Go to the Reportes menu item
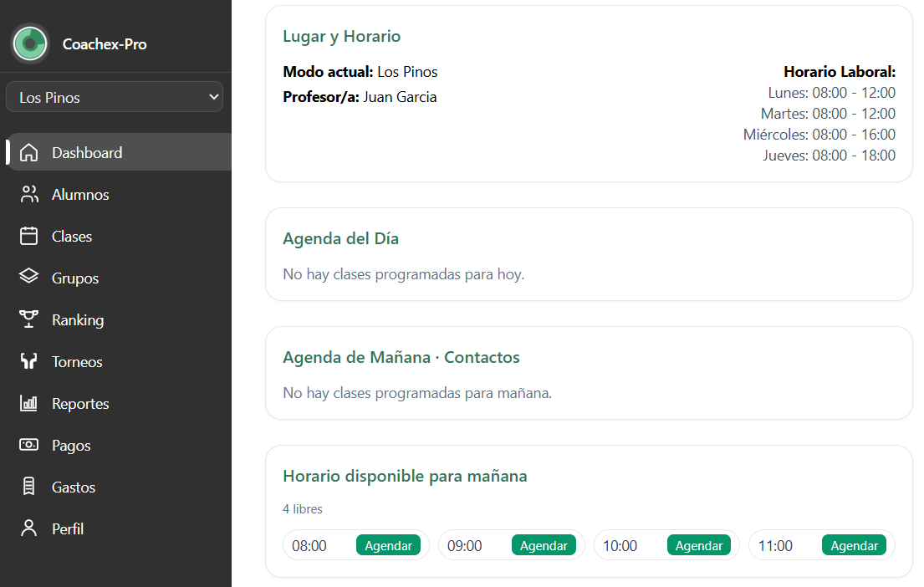The width and height of the screenshot is (924, 587). 80,404
